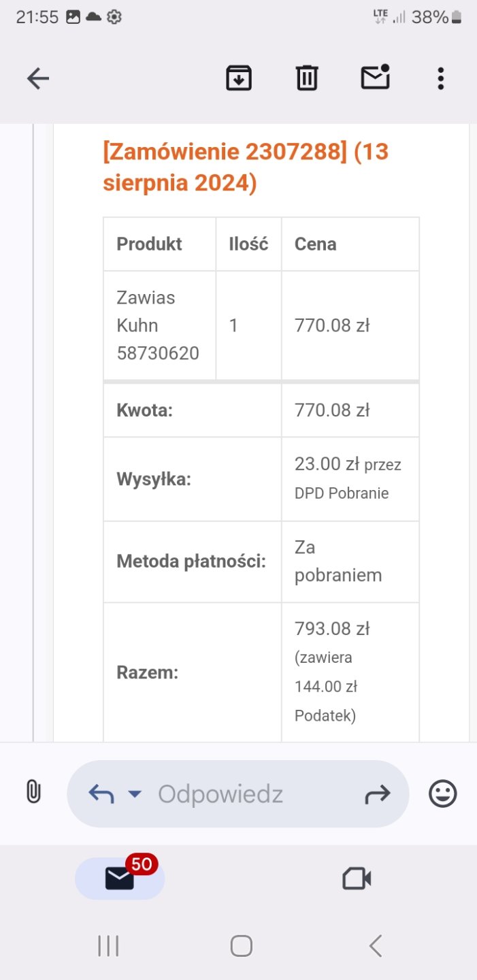Tap the forward arrow icon
The width and height of the screenshot is (477, 980).
378,794
